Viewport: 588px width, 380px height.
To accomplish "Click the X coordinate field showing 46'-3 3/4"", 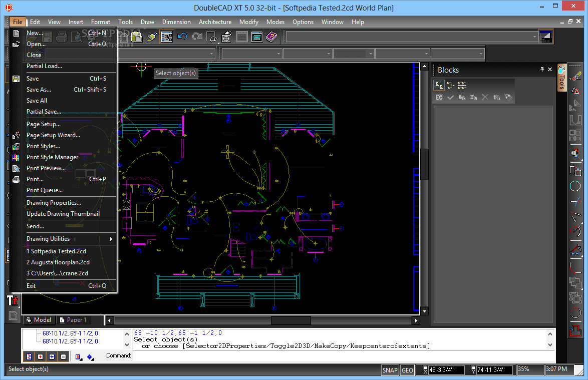I will tap(446, 370).
